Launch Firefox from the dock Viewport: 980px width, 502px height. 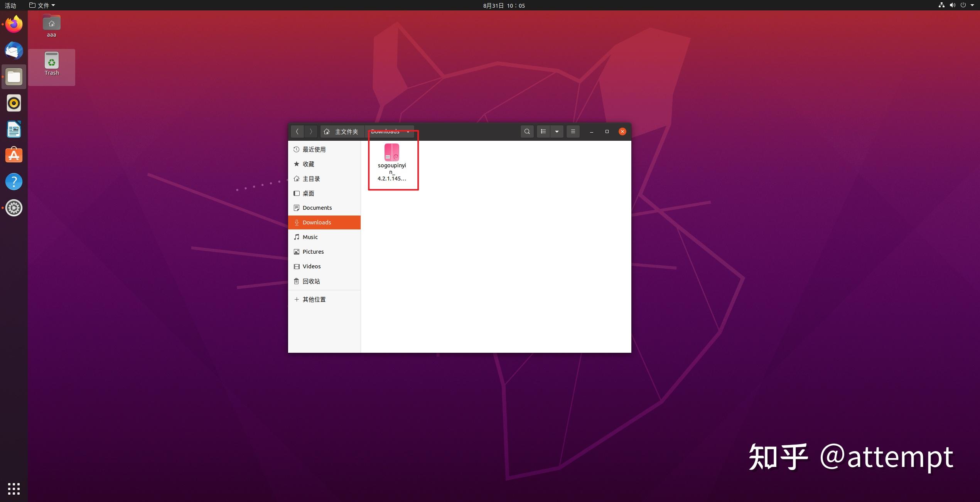pos(13,24)
